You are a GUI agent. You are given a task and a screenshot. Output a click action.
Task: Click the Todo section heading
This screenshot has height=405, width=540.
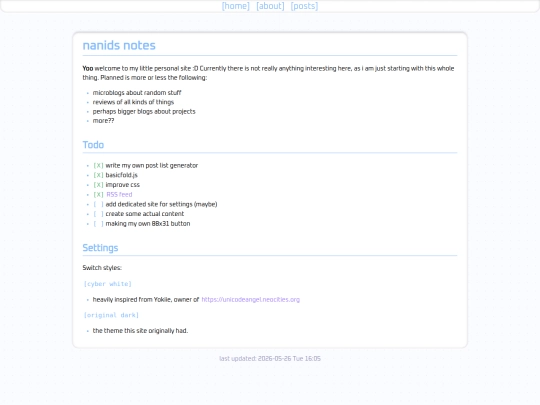click(93, 145)
